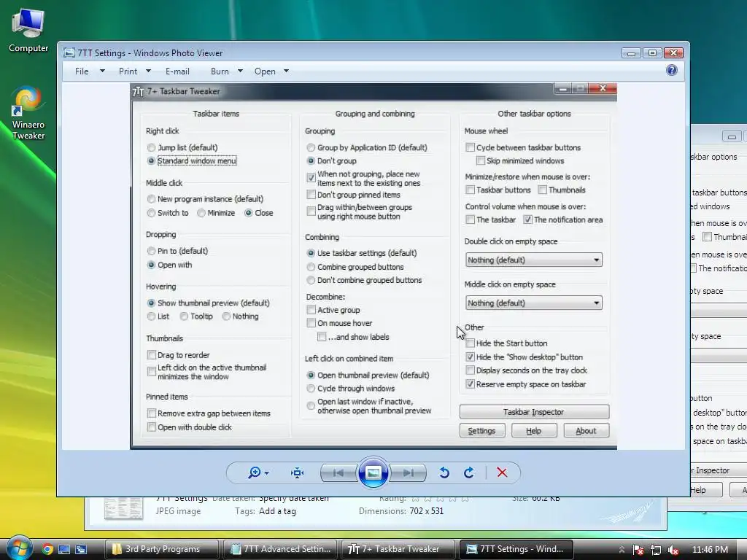Rotate the photo clockwise
Screen dimensions: 747x560
point(469,472)
